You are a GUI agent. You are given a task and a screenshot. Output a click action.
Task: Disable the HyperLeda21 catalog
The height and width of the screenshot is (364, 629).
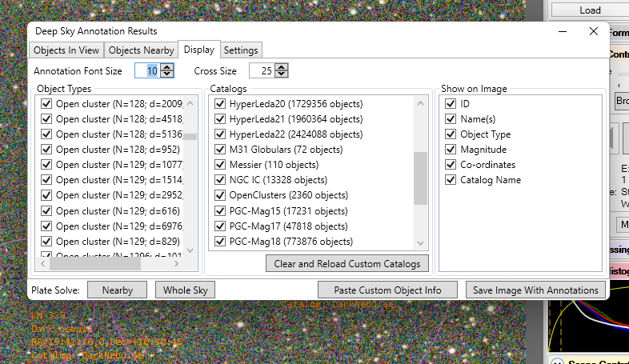[220, 119]
